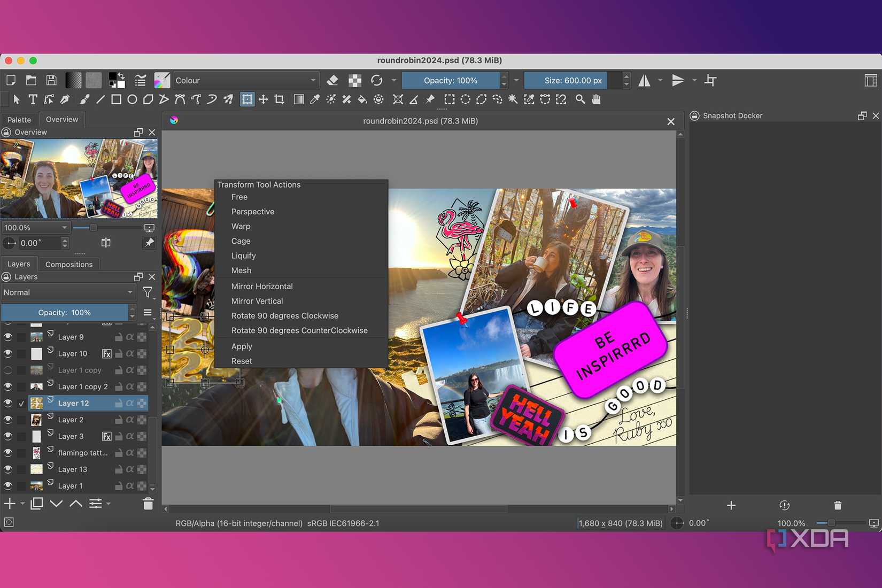
Task: Activate the Zoom tool
Action: (x=581, y=99)
